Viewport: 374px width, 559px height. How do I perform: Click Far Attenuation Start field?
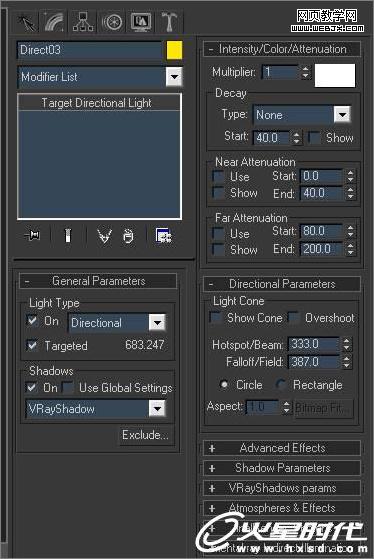click(322, 231)
